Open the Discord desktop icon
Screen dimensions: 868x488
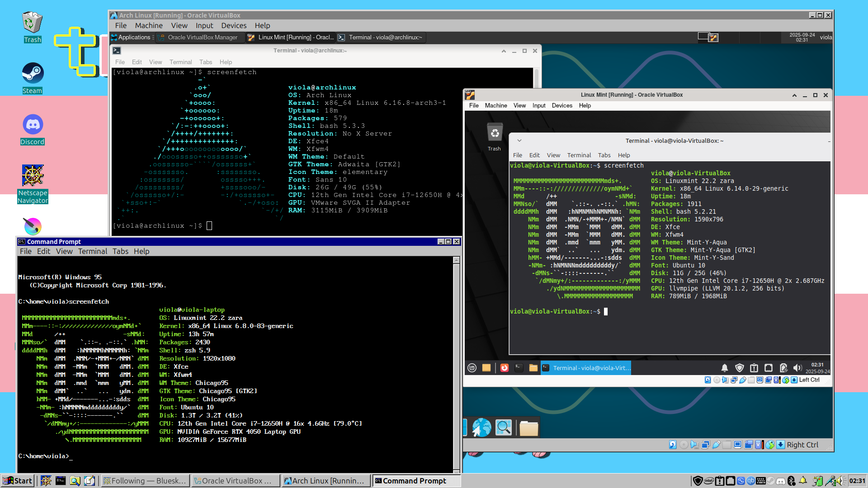[x=33, y=129]
